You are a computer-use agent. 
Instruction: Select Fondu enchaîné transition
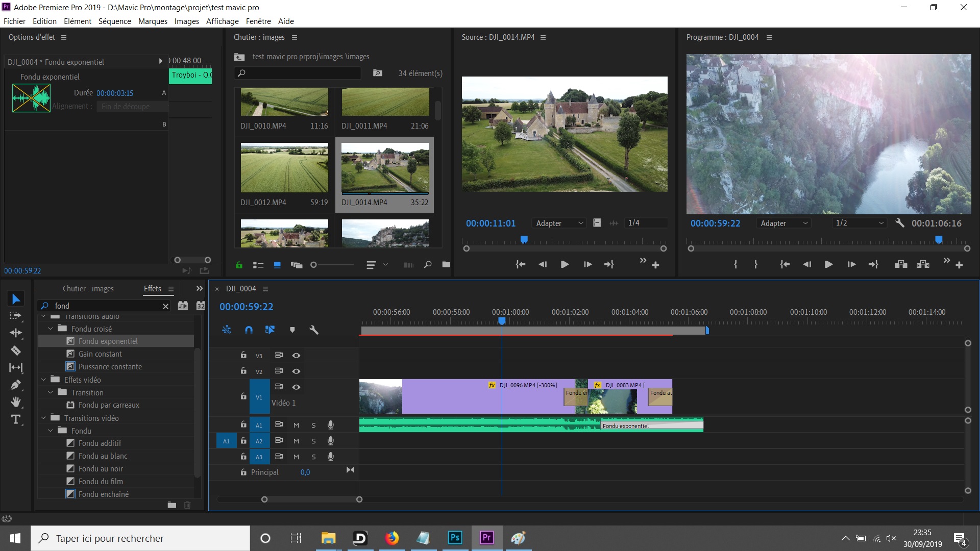pyautogui.click(x=103, y=494)
